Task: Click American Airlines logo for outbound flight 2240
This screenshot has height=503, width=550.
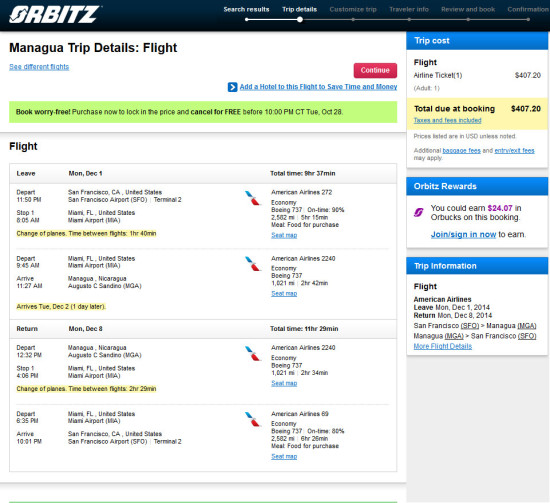Action: click(253, 264)
